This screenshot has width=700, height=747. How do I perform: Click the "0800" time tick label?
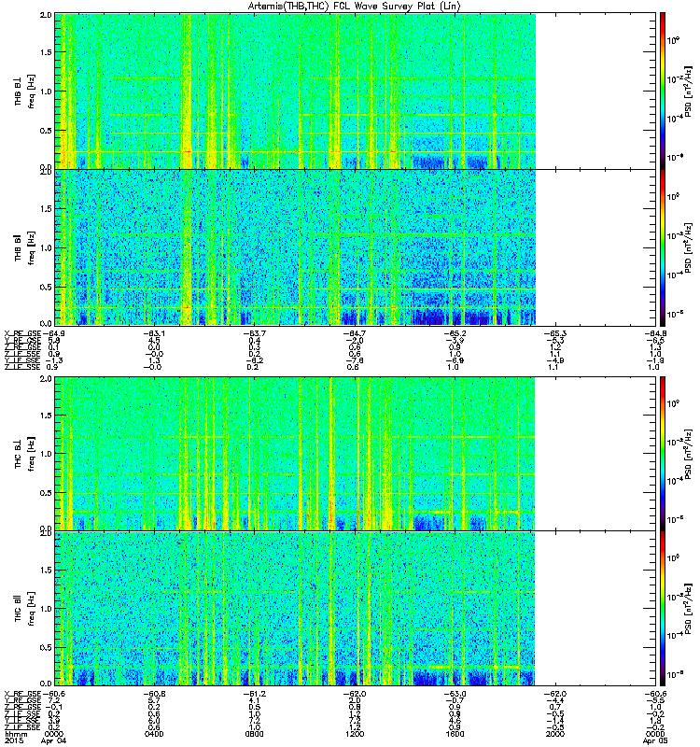(x=254, y=734)
